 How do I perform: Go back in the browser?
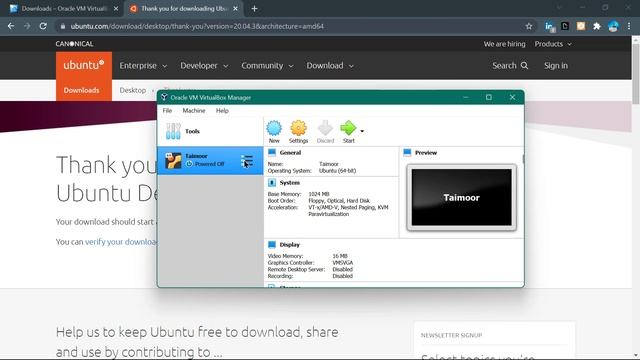(11, 26)
